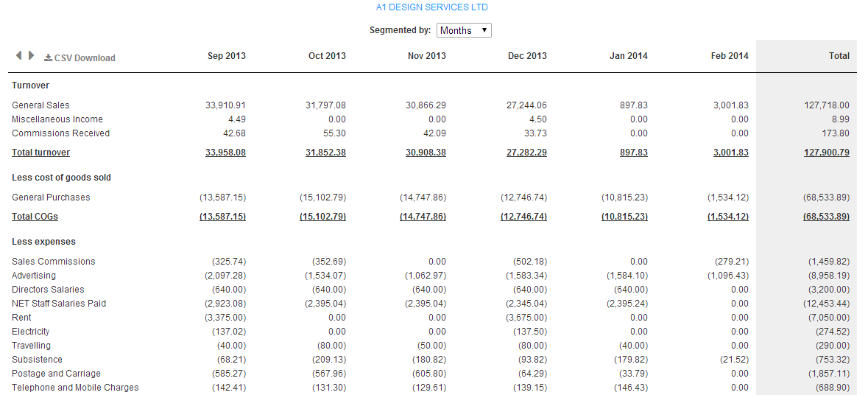Click the previous period left arrow

pos(18,56)
